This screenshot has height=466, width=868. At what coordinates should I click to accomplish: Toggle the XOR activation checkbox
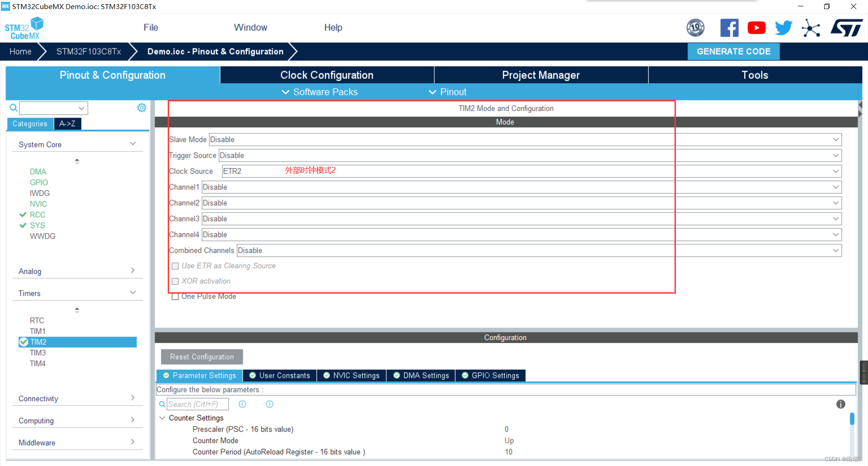pyautogui.click(x=175, y=281)
